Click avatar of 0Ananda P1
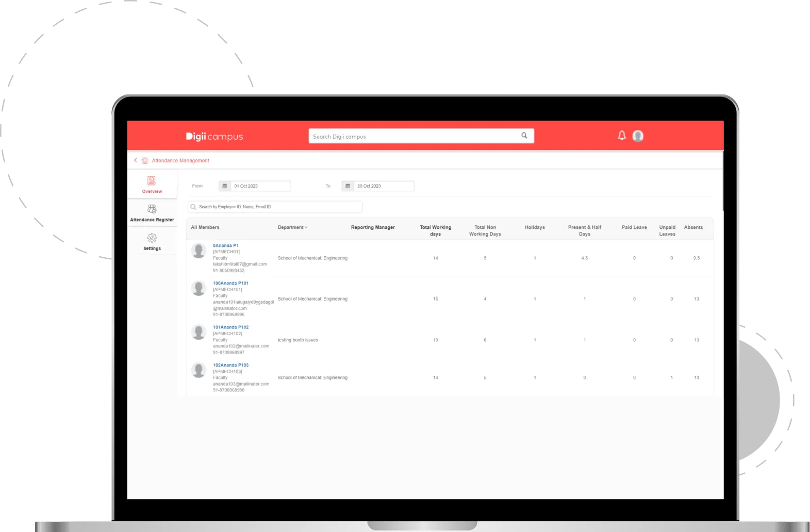Screen dimensions: 810x532 199,251
